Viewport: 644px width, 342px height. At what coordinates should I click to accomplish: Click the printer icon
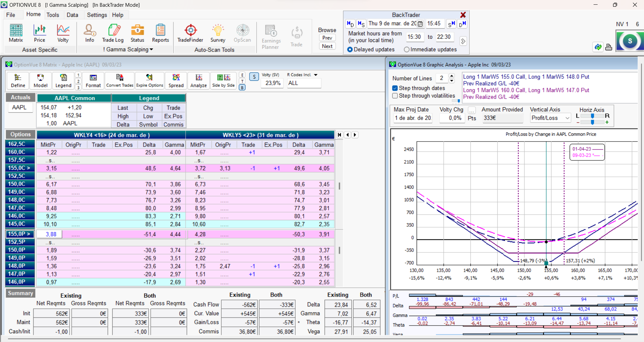(x=609, y=47)
